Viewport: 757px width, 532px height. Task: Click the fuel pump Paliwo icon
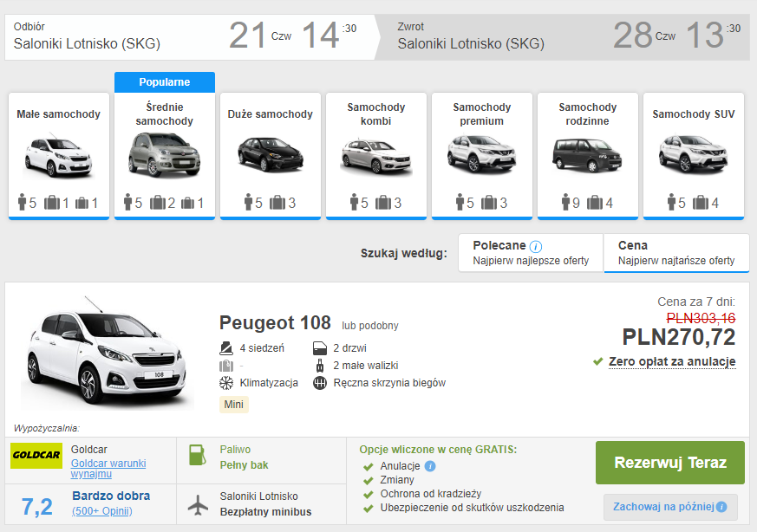198,455
